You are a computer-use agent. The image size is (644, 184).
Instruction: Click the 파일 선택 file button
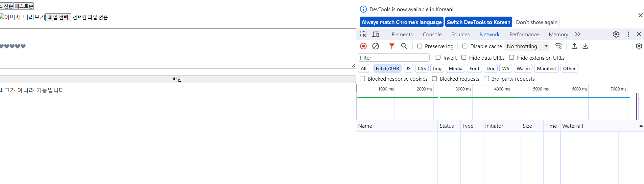[x=58, y=17]
